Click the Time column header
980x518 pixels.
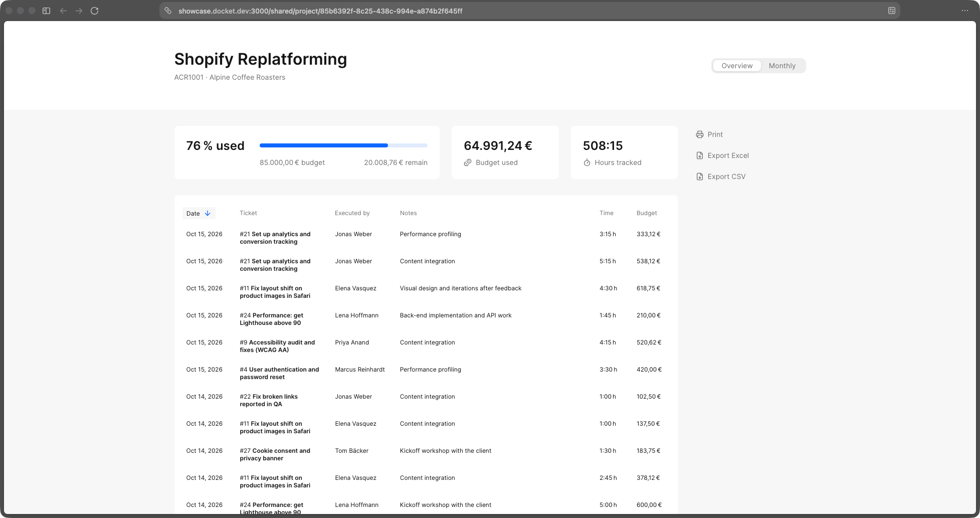pos(607,213)
